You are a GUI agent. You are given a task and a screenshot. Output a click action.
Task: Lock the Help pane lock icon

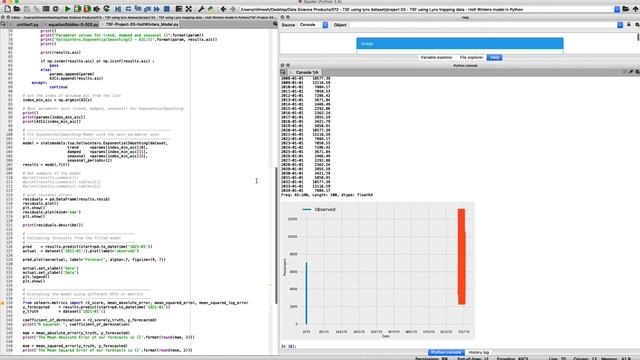[x=629, y=25]
